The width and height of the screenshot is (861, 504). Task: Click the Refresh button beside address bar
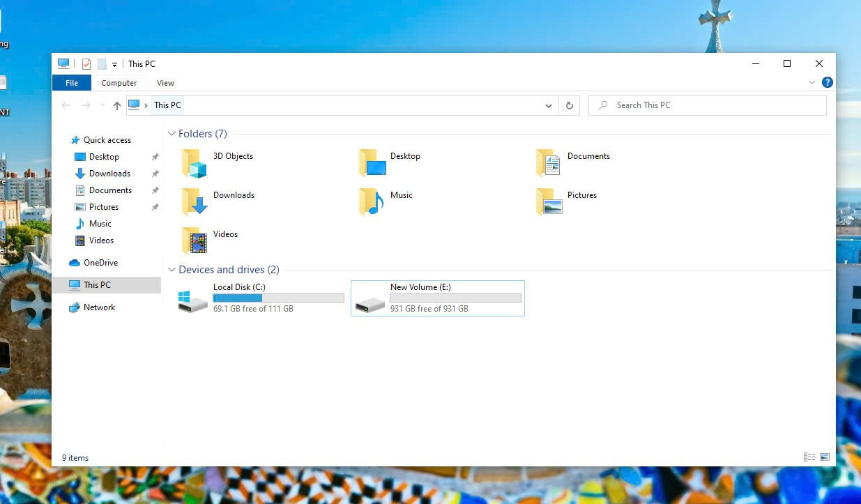[x=569, y=105]
